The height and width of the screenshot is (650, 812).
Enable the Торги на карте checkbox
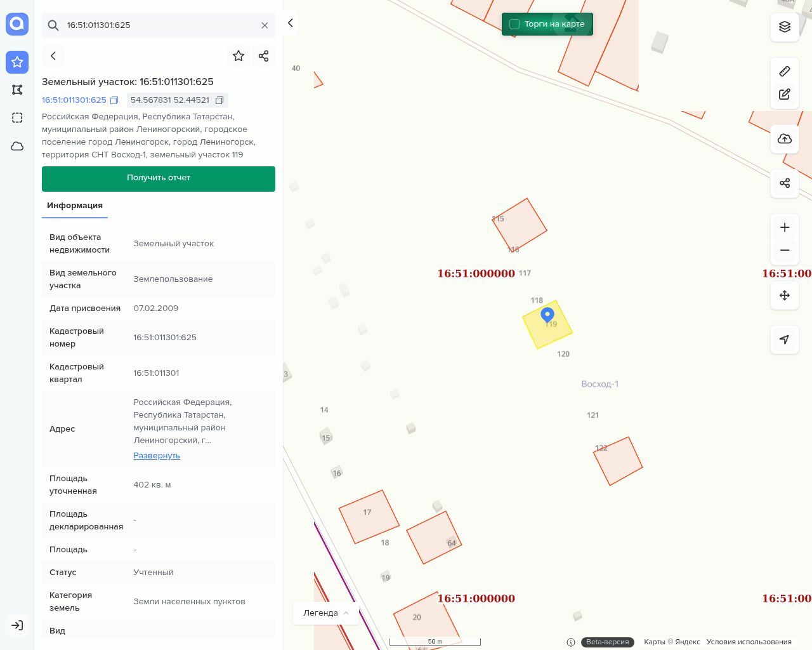click(514, 24)
